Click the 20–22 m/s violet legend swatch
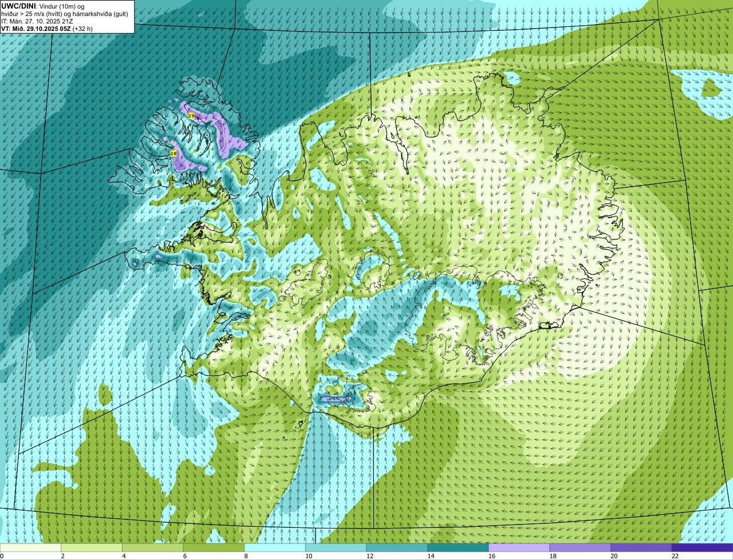The height and width of the screenshot is (560, 733). (641, 547)
